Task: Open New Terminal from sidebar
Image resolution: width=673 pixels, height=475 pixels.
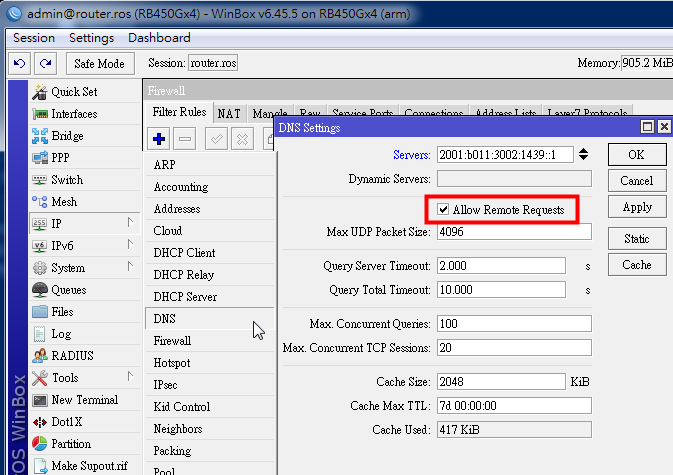Action: 85,399
